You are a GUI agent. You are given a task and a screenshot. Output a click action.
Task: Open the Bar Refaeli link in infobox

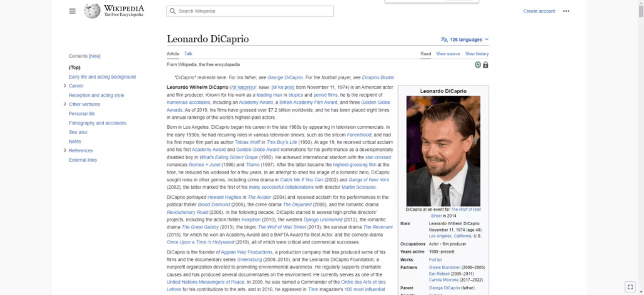(x=439, y=274)
